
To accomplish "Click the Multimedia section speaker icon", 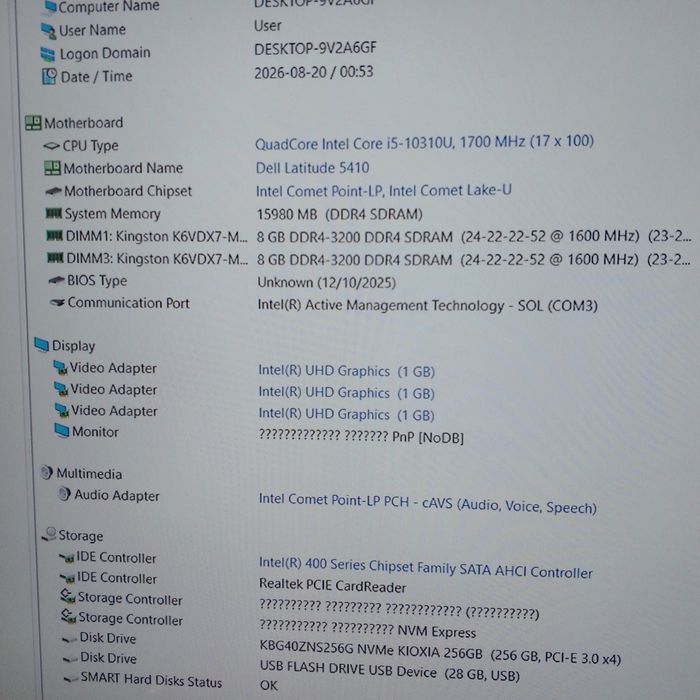I will point(46,472).
